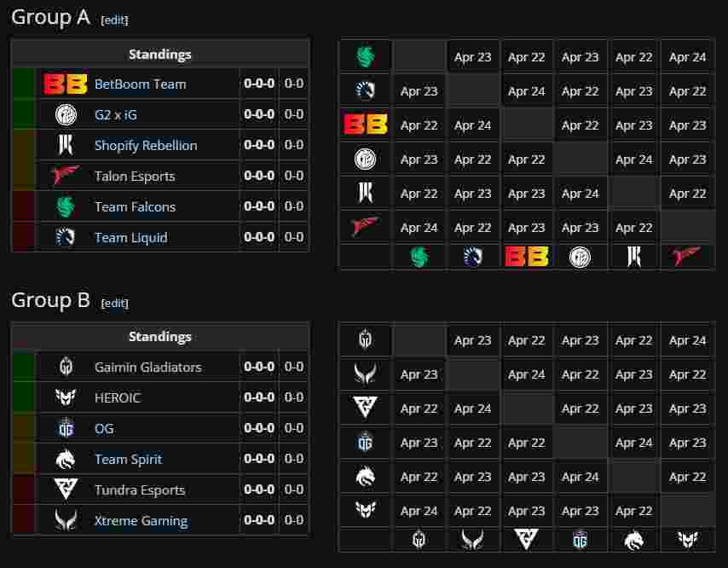Select Team Falcons row-header logo in Group A crosstable

366,56
